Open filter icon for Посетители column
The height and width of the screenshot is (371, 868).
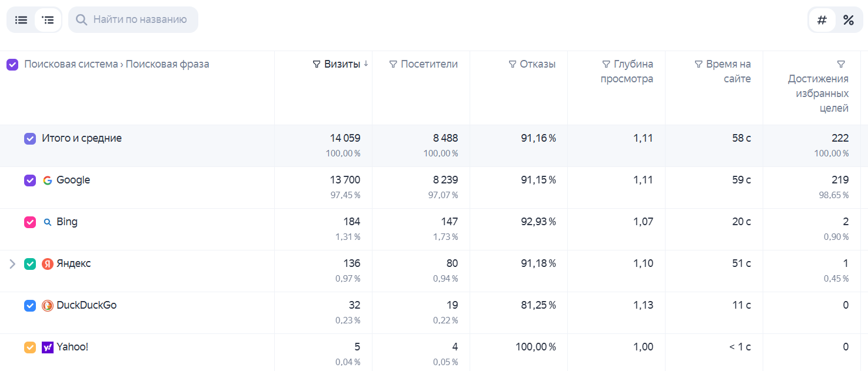393,64
